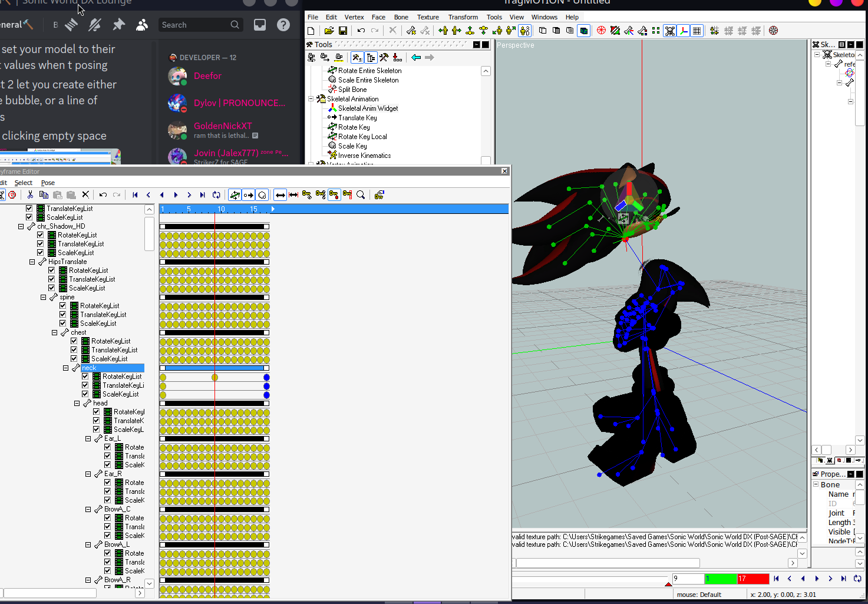This screenshot has width=868, height=604.
Task: Collapse the head bone node
Action: [x=77, y=403]
